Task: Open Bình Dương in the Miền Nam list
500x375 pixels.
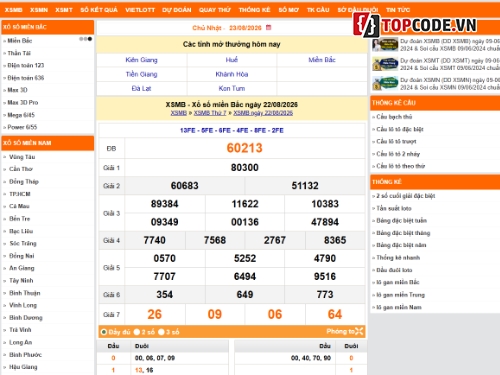Action: [x=26, y=318]
